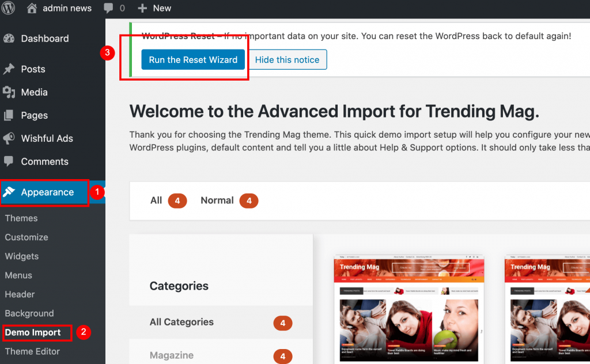This screenshot has width=590, height=364.
Task: Click the Pages document icon
Action: pos(9,115)
